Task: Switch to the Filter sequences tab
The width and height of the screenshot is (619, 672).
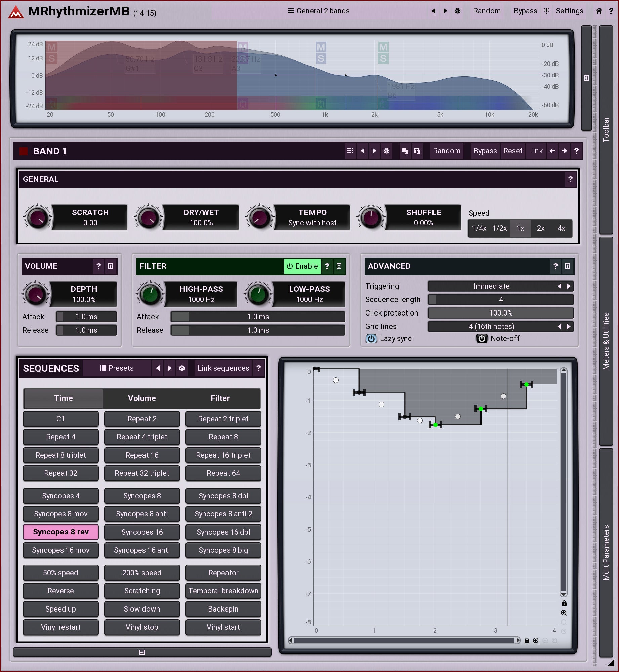Action: pos(220,398)
